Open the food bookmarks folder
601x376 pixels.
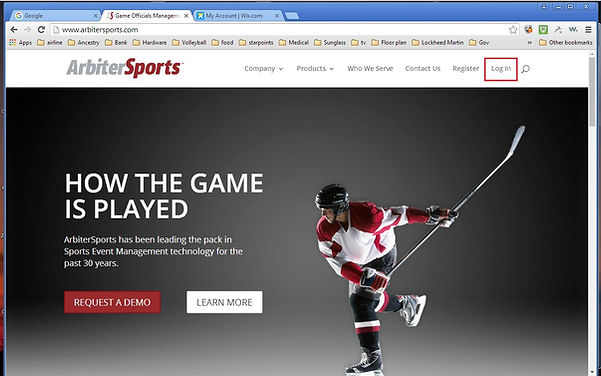[222, 43]
